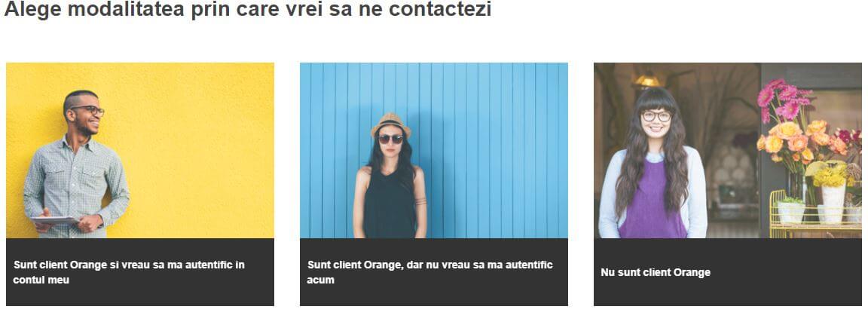Screen dimensions: 868x334
Task: Click the straw hat on the woman
Action: [x=391, y=124]
